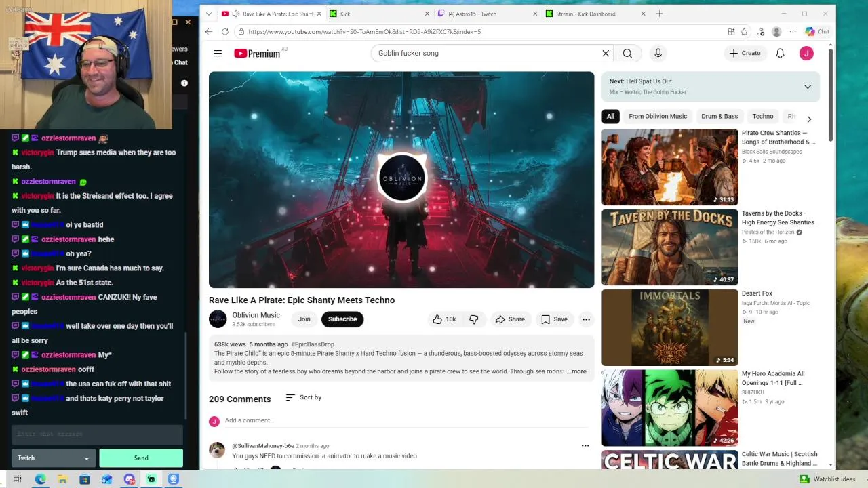Dislike the video with thumbs down
Image resolution: width=868 pixels, height=488 pixels.
coord(474,319)
